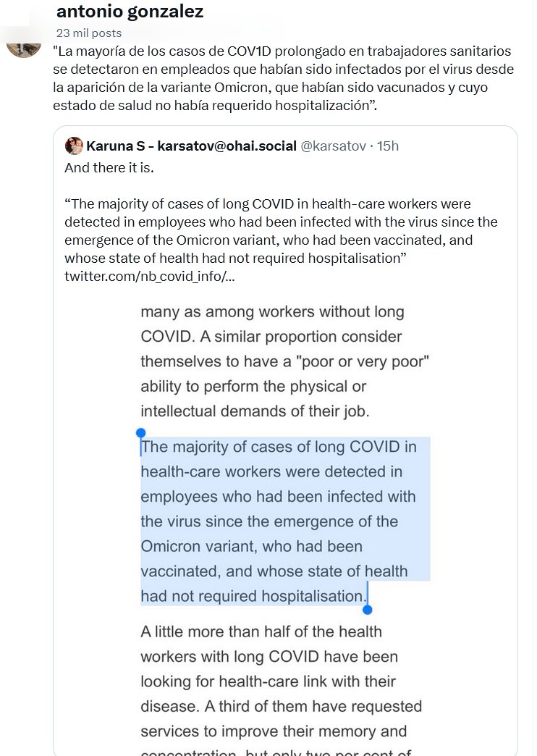The image size is (537, 756).
Task: Click the bottom blue text-selection handle
Action: click(x=367, y=609)
